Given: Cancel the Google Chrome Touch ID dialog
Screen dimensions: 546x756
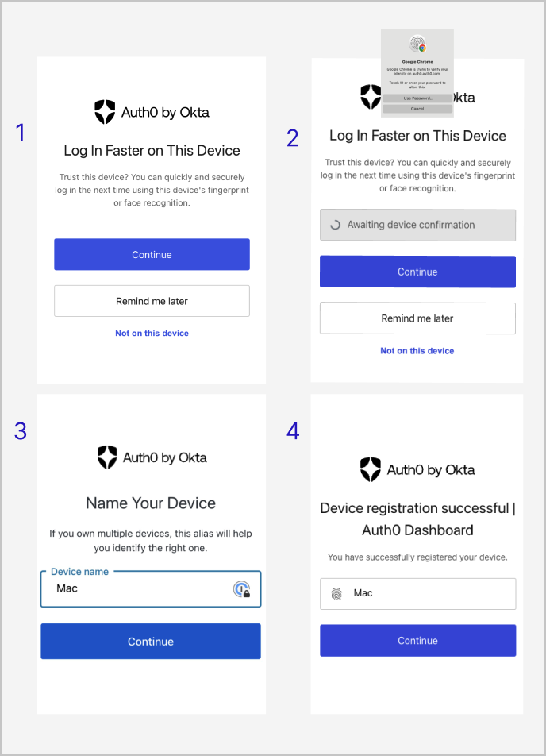Looking at the screenshot, I should 417,109.
